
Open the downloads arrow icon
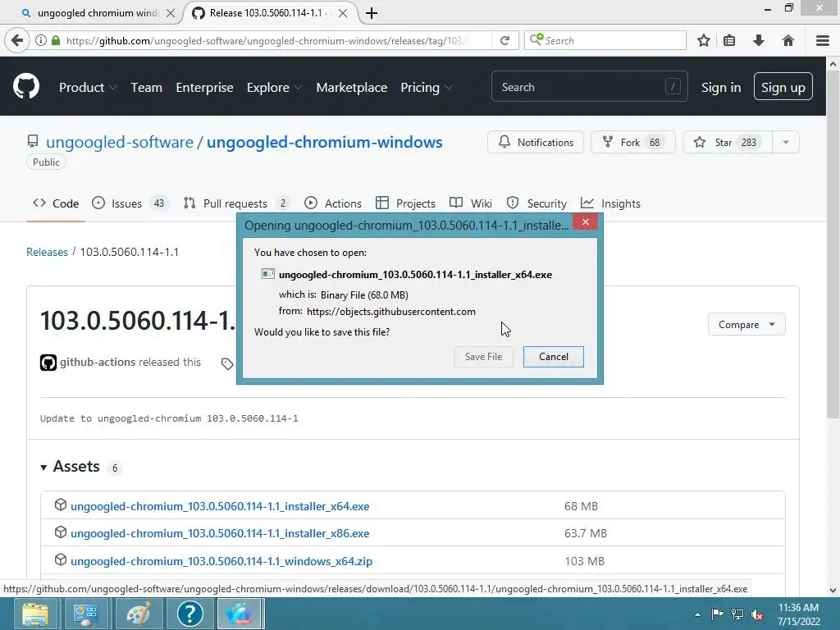tap(759, 40)
